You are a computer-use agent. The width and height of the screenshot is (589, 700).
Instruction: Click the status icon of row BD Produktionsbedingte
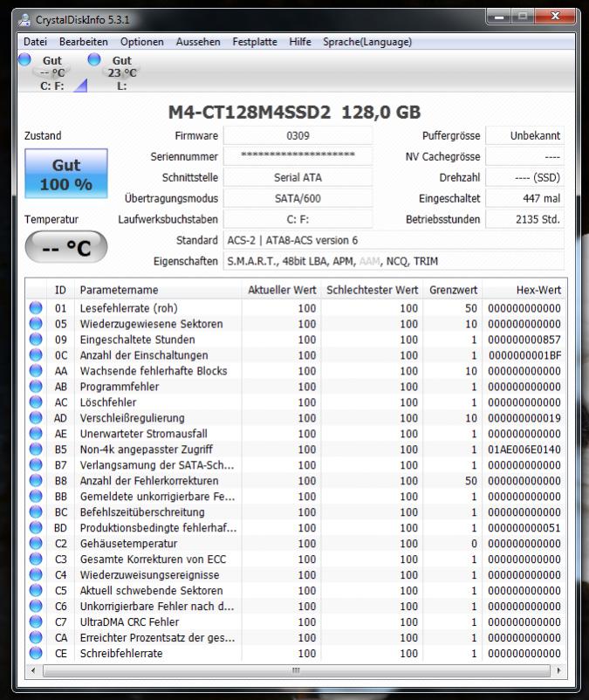[x=36, y=527]
